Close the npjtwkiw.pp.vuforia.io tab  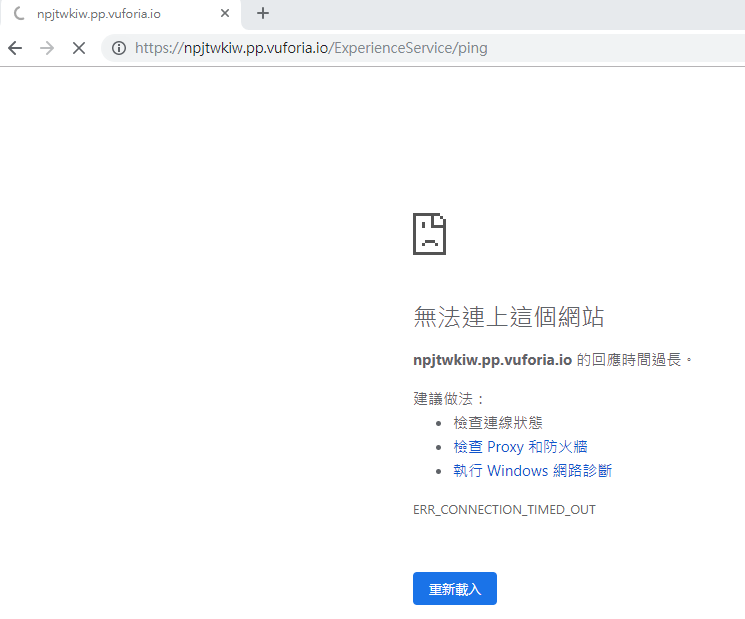click(x=225, y=13)
